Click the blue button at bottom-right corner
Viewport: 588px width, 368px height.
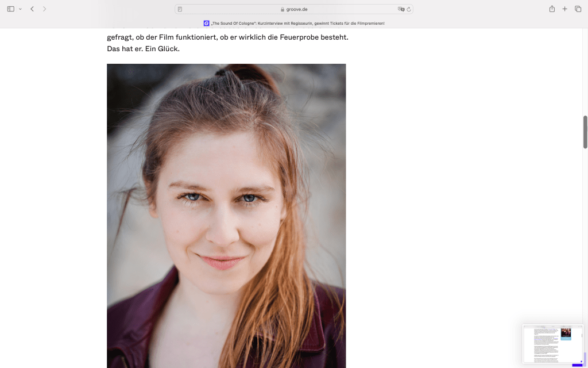click(577, 363)
